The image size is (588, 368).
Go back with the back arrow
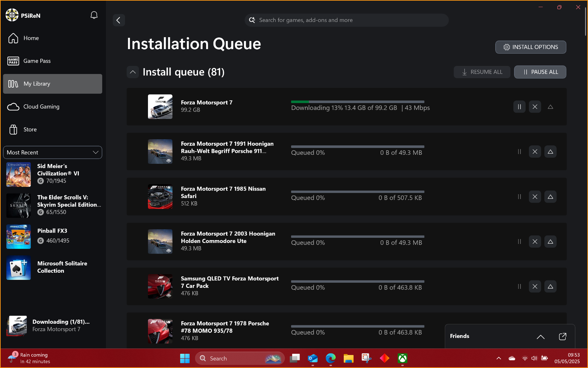(x=119, y=20)
